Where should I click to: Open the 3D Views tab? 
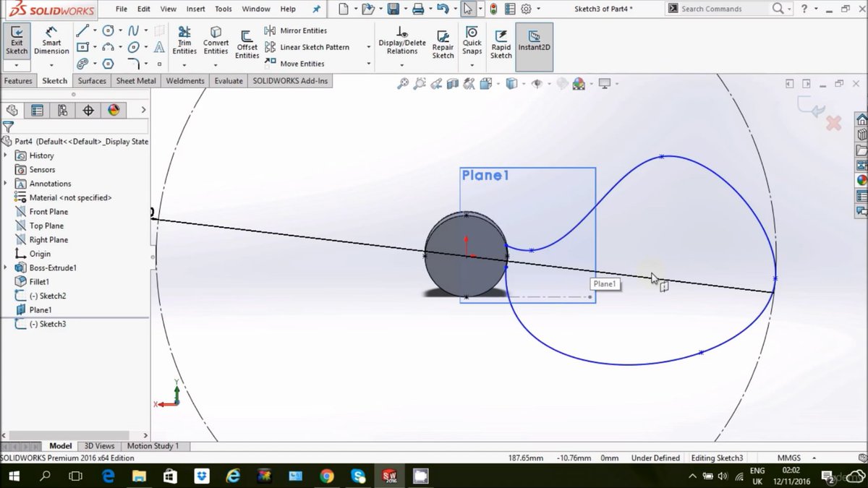click(99, 446)
